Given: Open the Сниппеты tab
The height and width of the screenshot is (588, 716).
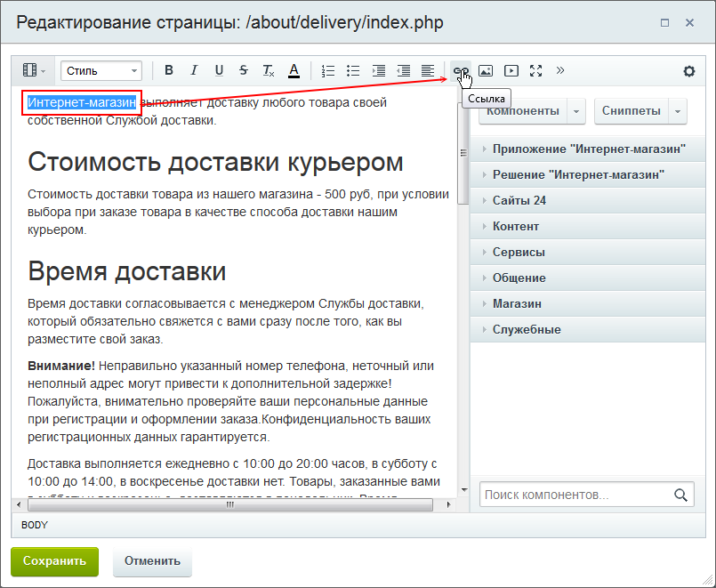Looking at the screenshot, I should click(631, 111).
